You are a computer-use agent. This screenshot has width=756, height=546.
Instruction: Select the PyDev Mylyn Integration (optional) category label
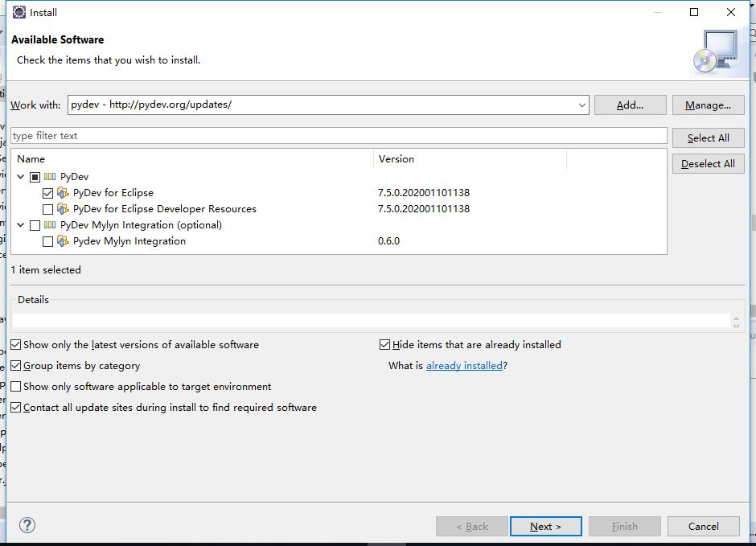141,225
